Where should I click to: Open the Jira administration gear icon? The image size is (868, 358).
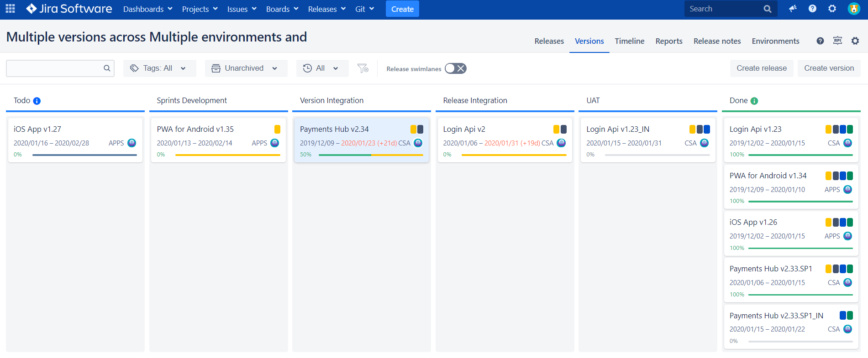pyautogui.click(x=832, y=9)
